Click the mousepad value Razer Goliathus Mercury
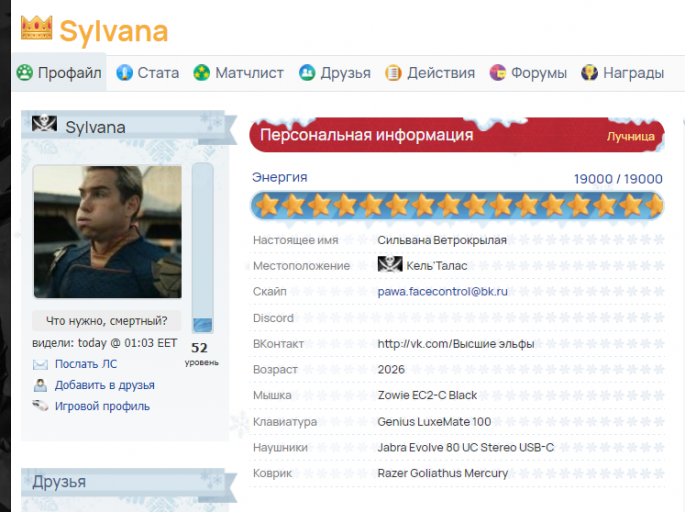Viewport: 685px width, 512px height. tap(443, 473)
